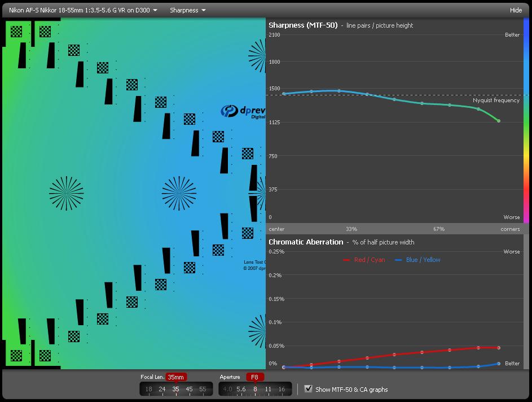Screen dimensions: 532x402
Task: Click Hide in the top bar
Action: (516, 10)
